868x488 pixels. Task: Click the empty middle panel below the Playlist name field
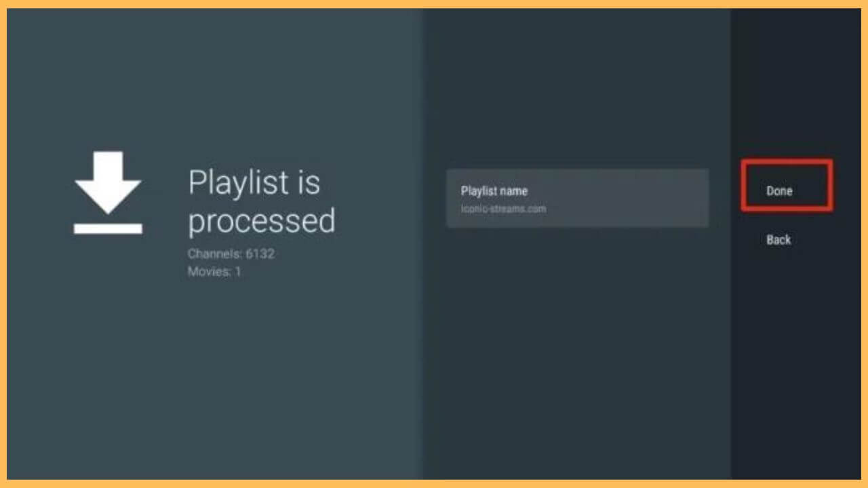click(576, 352)
